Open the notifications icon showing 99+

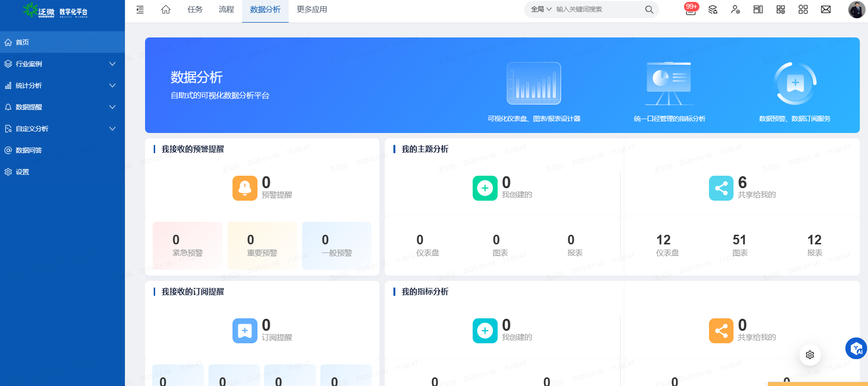coord(691,9)
